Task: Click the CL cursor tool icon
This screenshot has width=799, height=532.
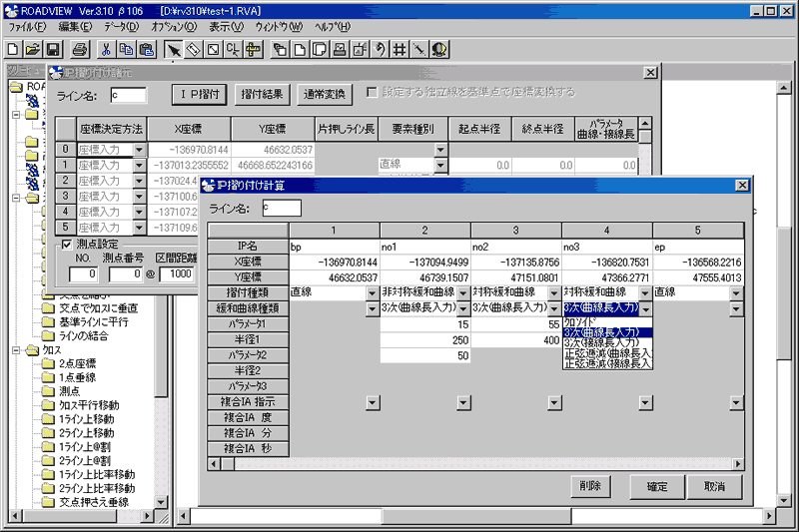Action: click(x=233, y=49)
